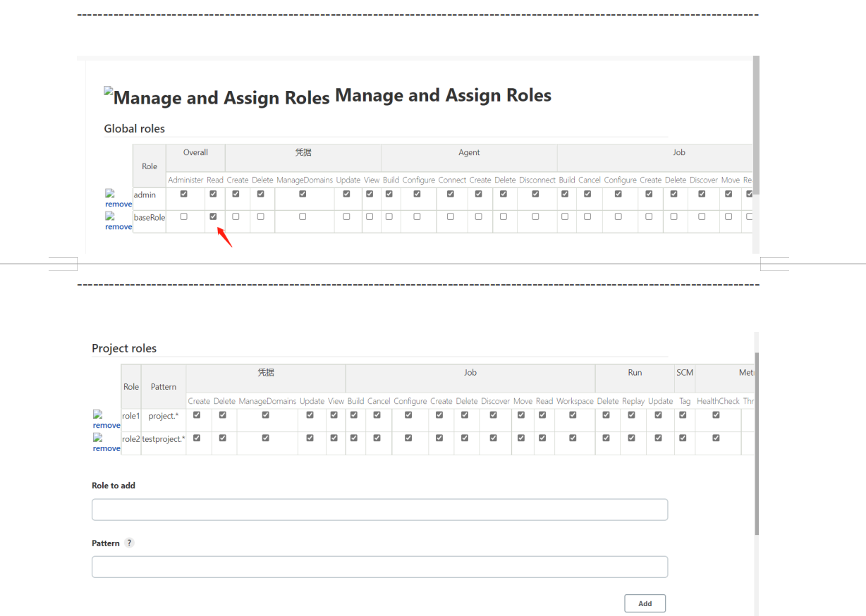Uncheck Job Move for role2
Image resolution: width=866 pixels, height=616 pixels.
[x=521, y=438]
